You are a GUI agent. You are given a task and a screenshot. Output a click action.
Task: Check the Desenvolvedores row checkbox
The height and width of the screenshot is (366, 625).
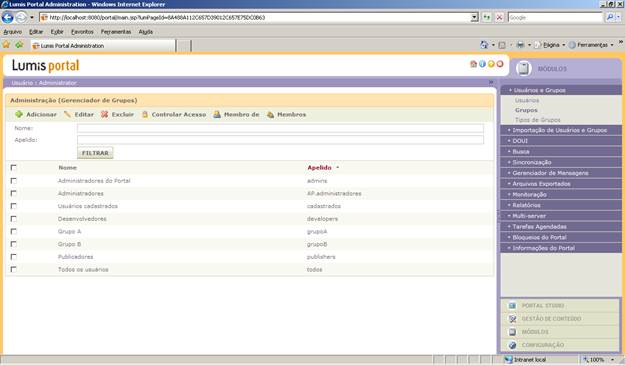[14, 219]
